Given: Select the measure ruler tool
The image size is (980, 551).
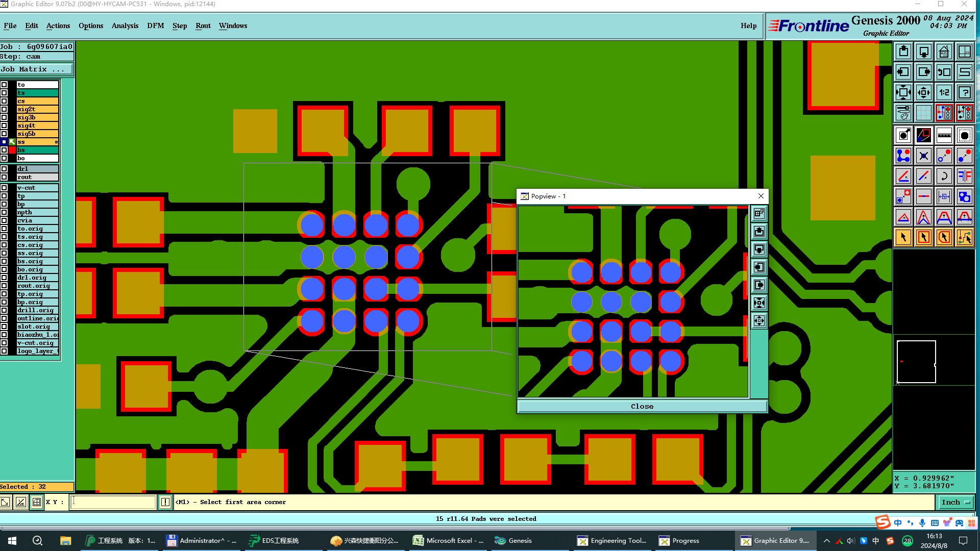Looking at the screenshot, I should pos(944,135).
